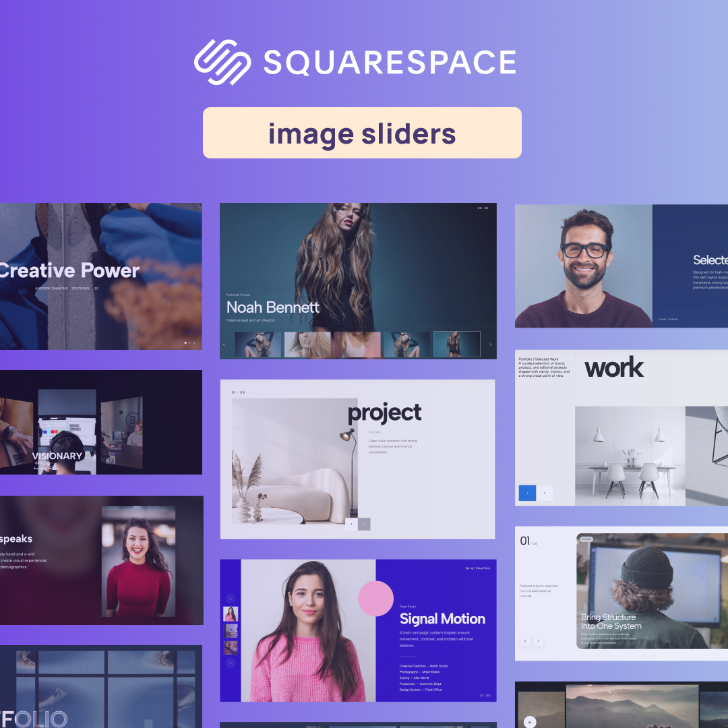Image resolution: width=728 pixels, height=728 pixels.
Task: Click 'Portfolio / Selected Work' description text
Action: [x=544, y=367]
